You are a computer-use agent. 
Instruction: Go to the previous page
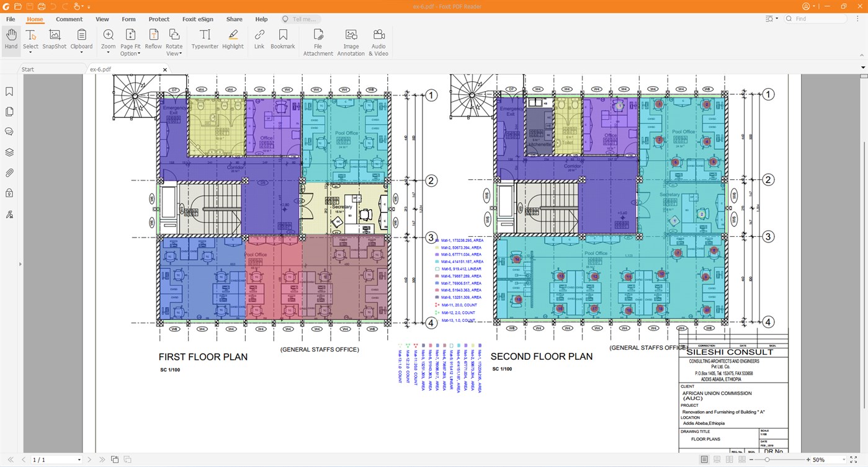(x=24, y=460)
